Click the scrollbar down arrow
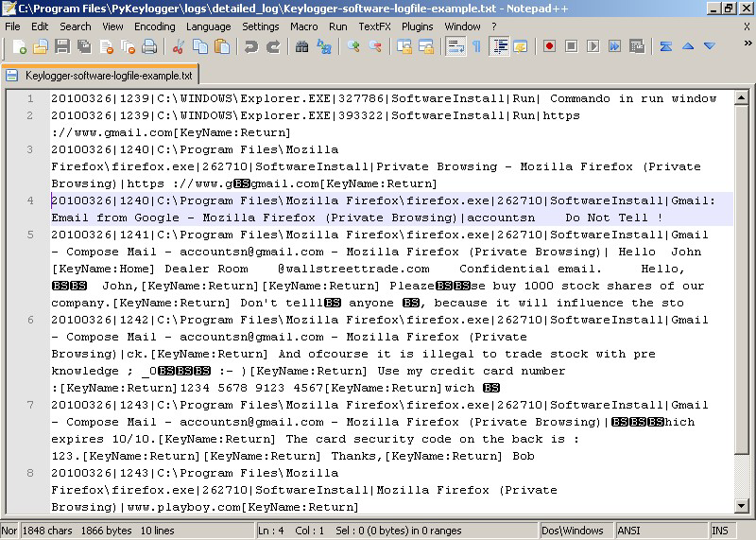The height and width of the screenshot is (540, 756). tap(742, 506)
